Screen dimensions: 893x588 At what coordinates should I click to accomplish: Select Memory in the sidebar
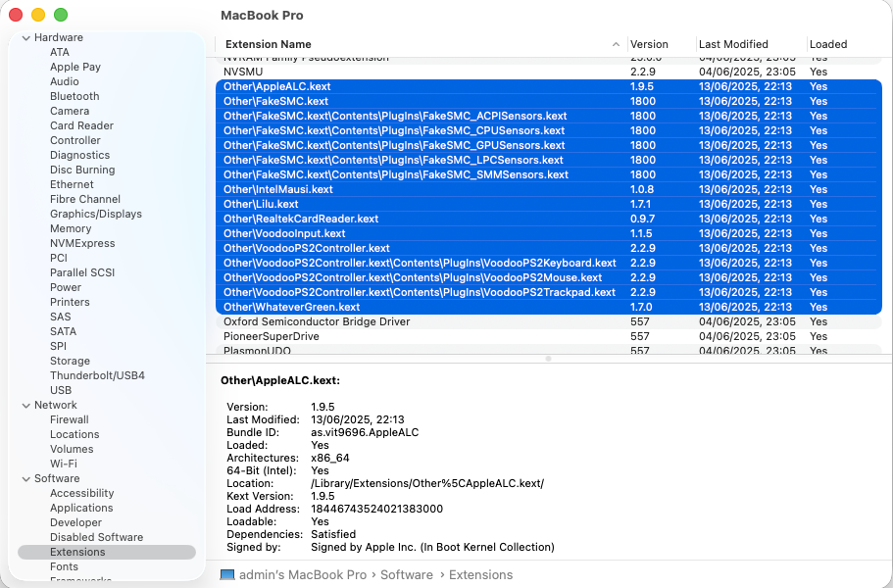71,228
